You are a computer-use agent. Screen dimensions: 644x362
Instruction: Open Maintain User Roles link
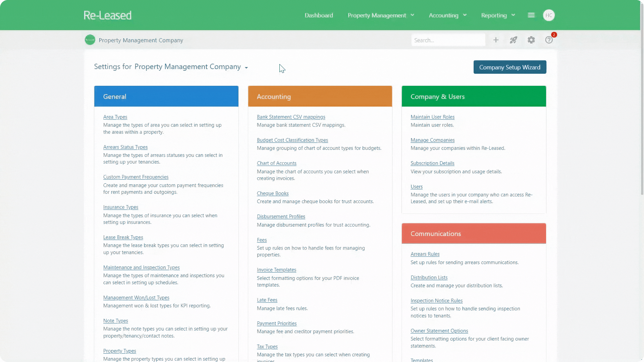[432, 117]
